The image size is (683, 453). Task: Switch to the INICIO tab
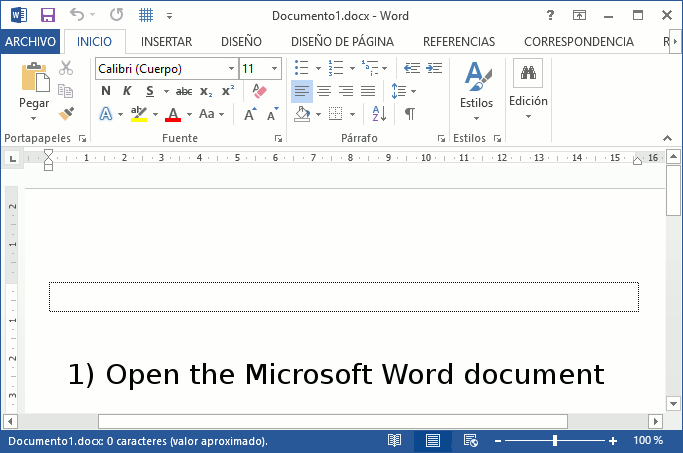(x=95, y=41)
